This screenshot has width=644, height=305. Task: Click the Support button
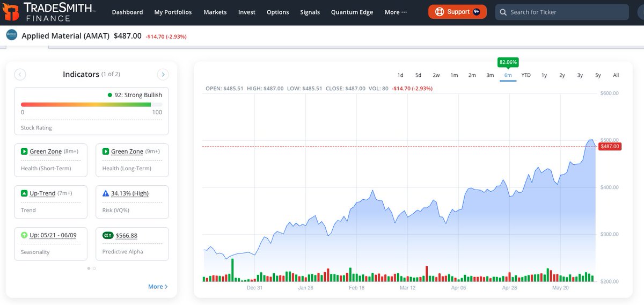(458, 12)
